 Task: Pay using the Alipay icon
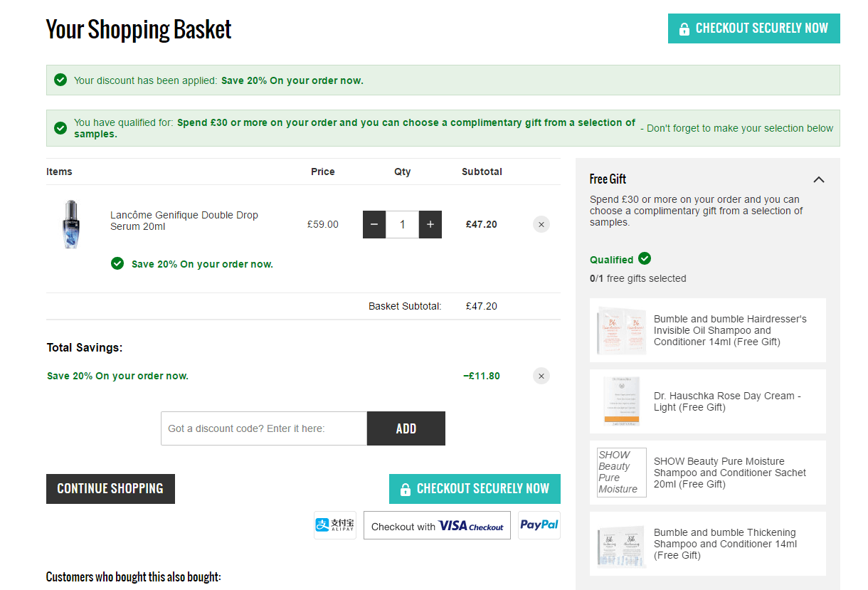[335, 525]
